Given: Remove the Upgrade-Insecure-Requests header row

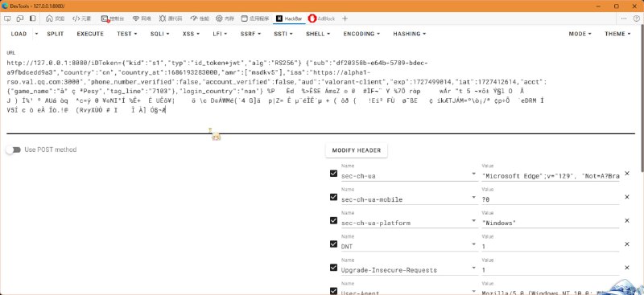Looking at the screenshot, I should tap(627, 268).
